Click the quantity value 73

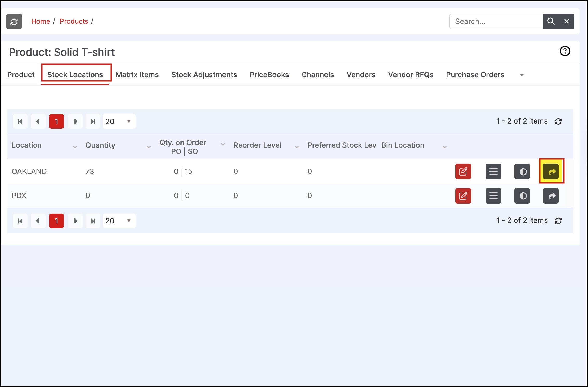pyautogui.click(x=90, y=171)
